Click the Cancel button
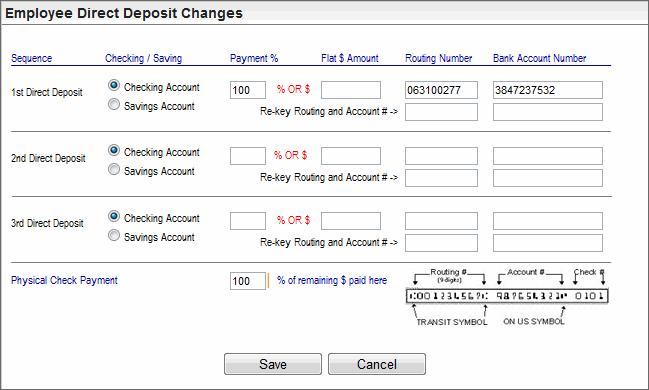 coord(377,364)
